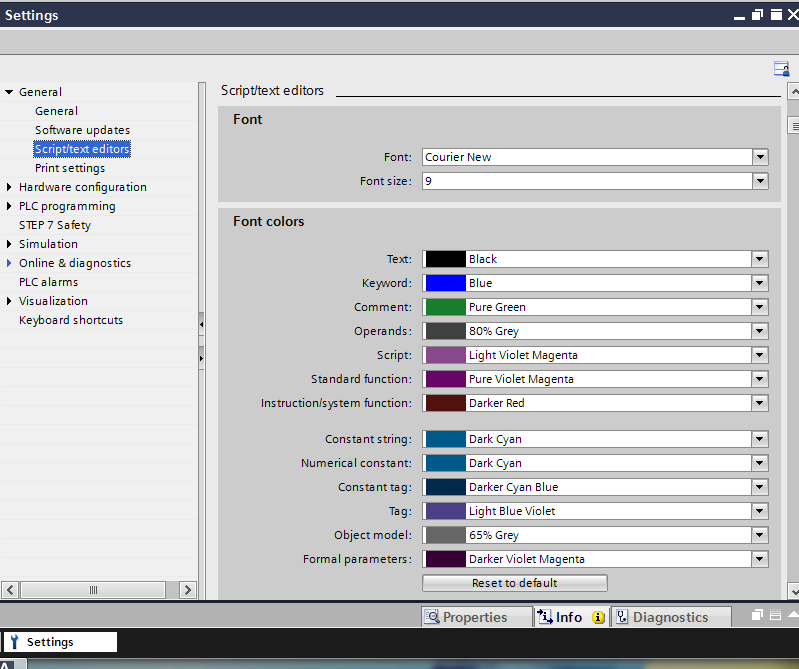
Task: Click the Properties tab magnifier icon
Action: pos(432,617)
